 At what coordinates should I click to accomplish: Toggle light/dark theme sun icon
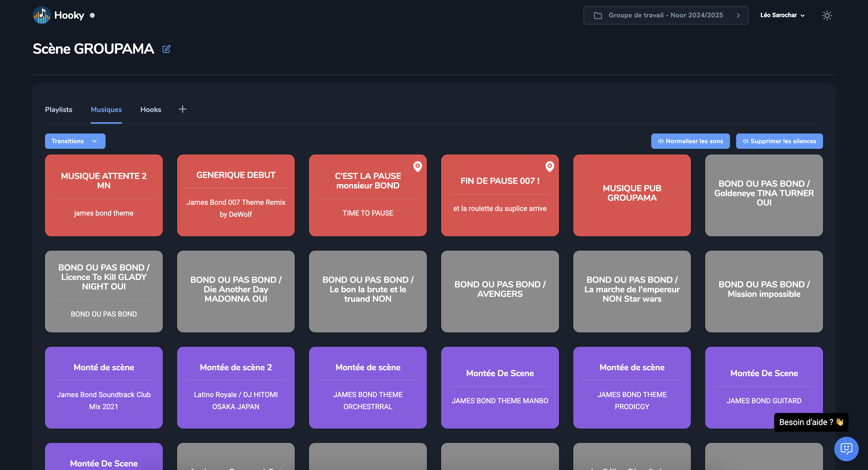coord(827,16)
